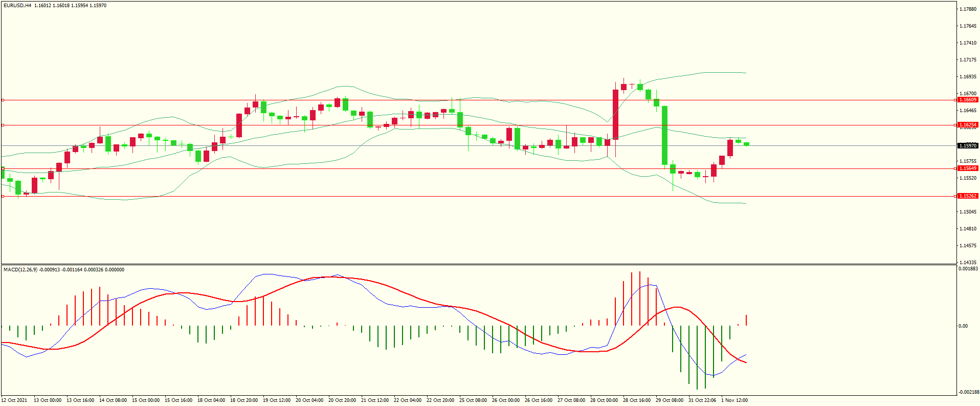Click the 15 Oct 00:00 time label
The height and width of the screenshot is (406, 980).
146,400
